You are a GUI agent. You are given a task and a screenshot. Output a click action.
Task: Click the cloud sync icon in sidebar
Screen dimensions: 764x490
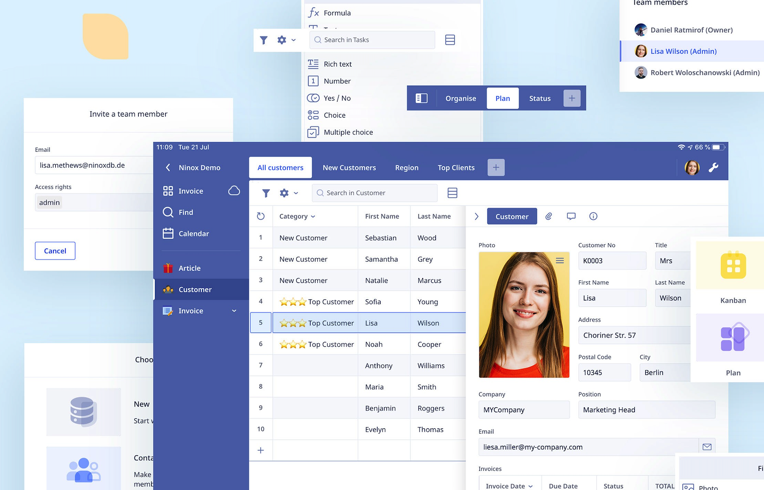(x=234, y=191)
